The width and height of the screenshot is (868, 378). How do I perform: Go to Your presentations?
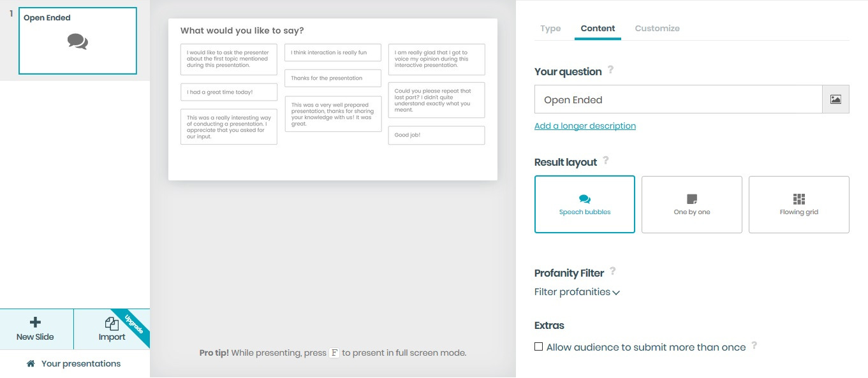coord(80,363)
